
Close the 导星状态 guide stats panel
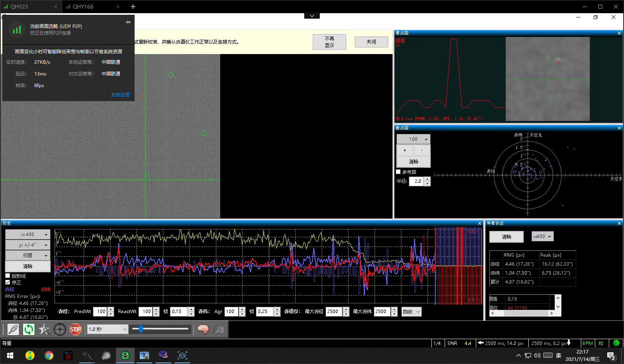click(619, 223)
